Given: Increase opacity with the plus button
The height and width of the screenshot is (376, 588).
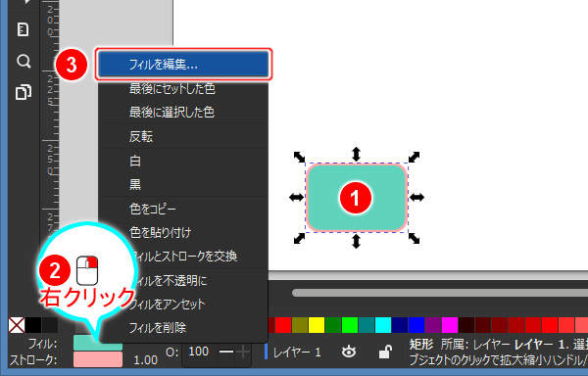Looking at the screenshot, I should pyautogui.click(x=244, y=352).
